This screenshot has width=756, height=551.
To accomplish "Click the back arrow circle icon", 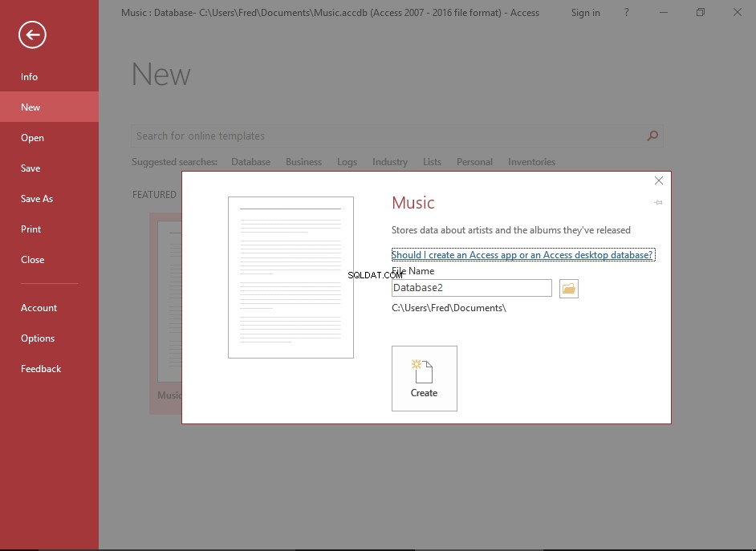I will pos(32,34).
